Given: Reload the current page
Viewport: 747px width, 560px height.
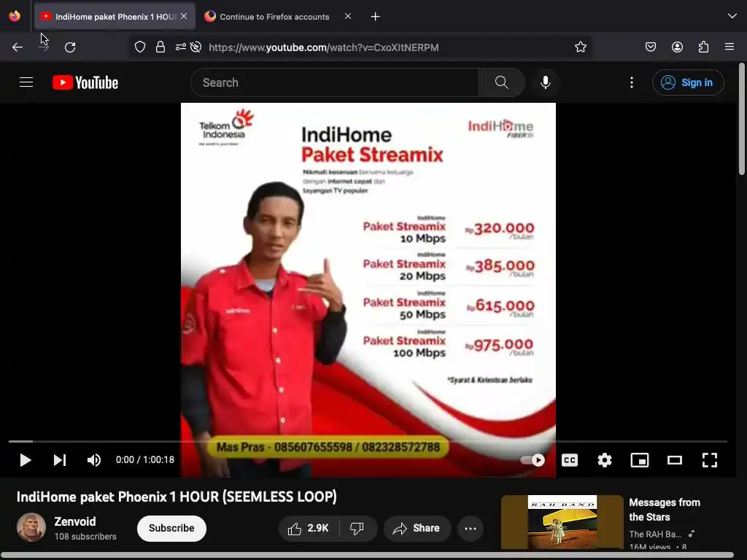Looking at the screenshot, I should pos(70,47).
